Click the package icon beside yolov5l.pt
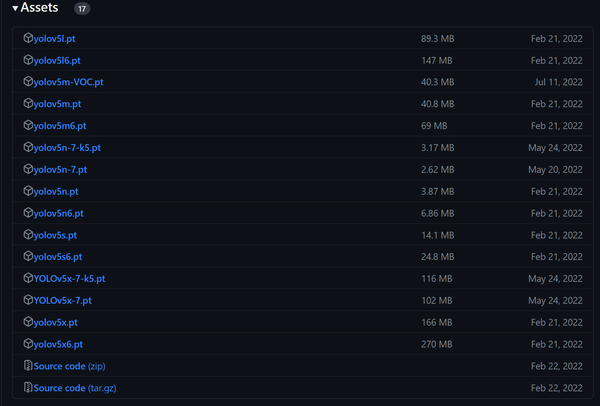 (x=28, y=38)
